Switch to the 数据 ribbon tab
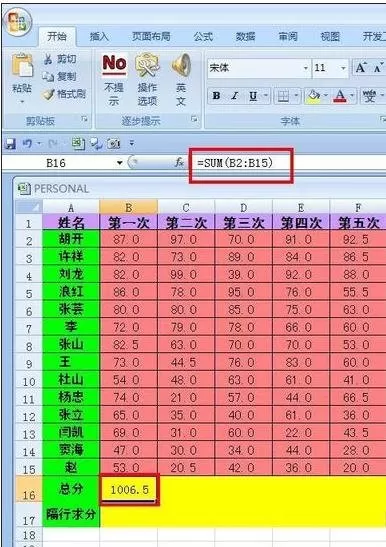 coord(245,36)
